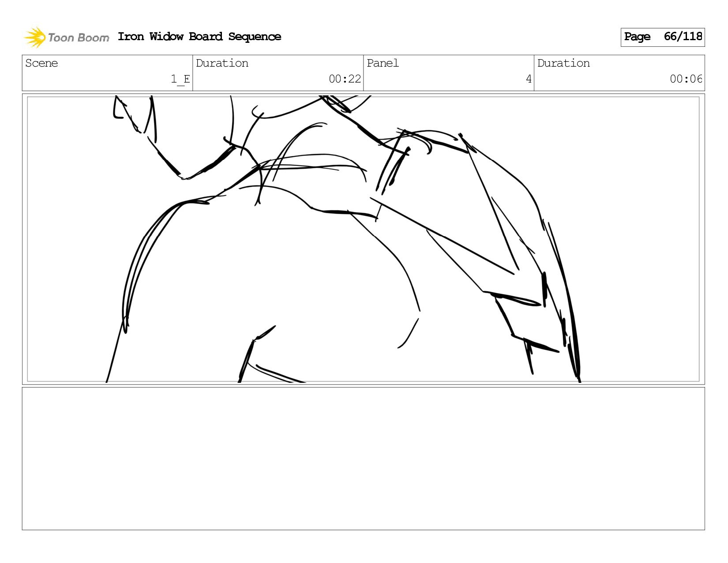Click the Toon Boom logo
728x563 pixels.
click(66, 37)
